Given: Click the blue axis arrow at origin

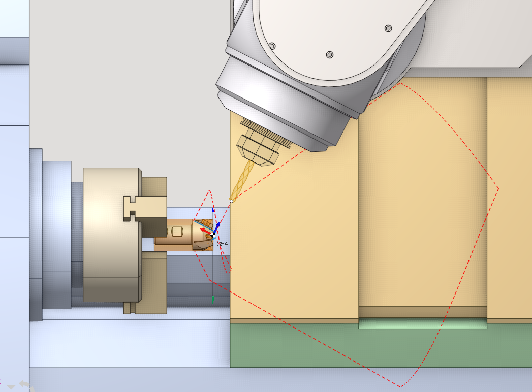Looking at the screenshot, I should [217, 225].
